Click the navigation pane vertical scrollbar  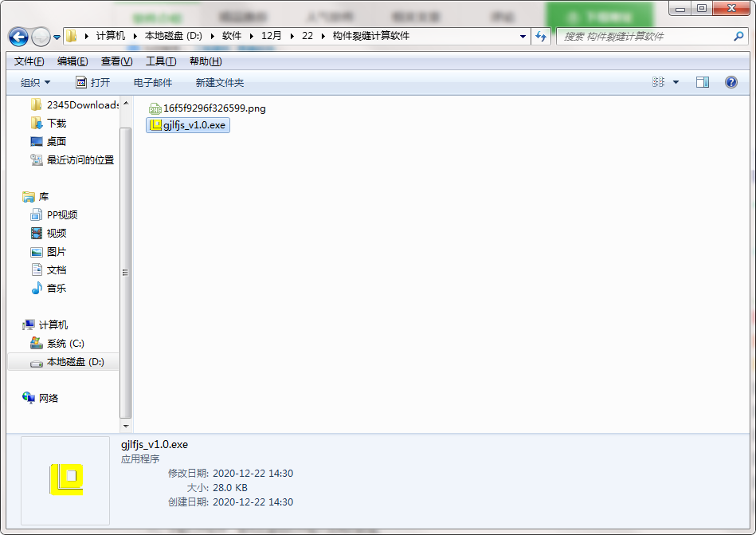click(x=125, y=271)
